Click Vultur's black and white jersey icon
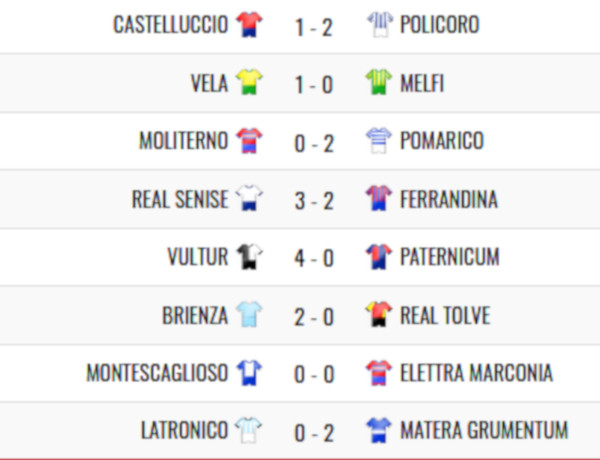The height and width of the screenshot is (460, 600). [x=249, y=256]
